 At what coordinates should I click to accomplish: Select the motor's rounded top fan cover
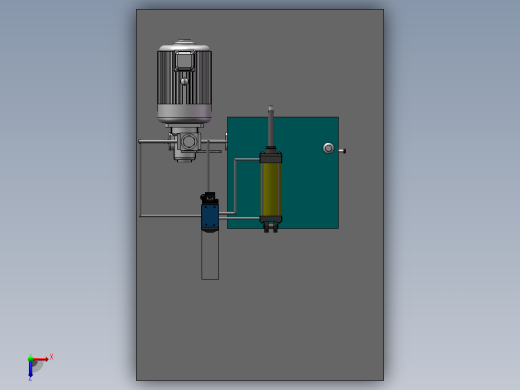pyautogui.click(x=184, y=45)
